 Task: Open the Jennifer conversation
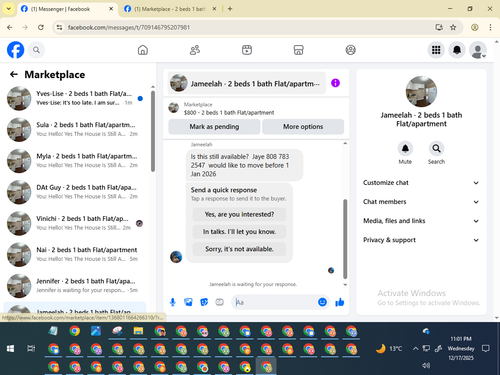pos(75,286)
